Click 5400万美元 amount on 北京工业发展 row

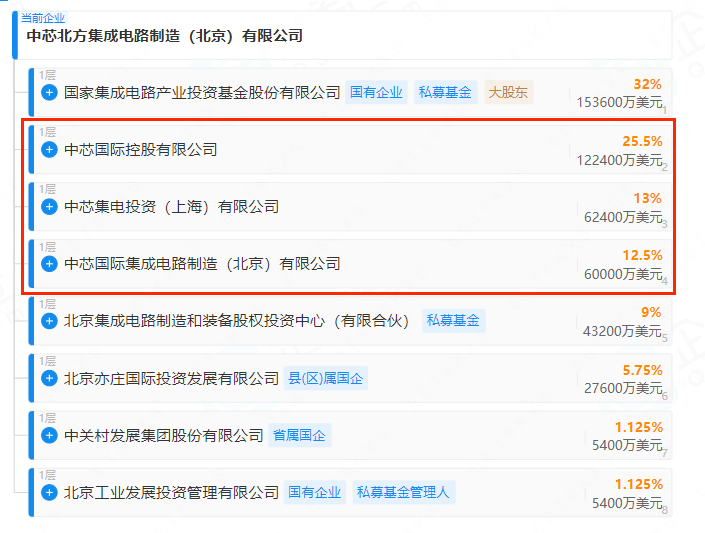(627, 503)
